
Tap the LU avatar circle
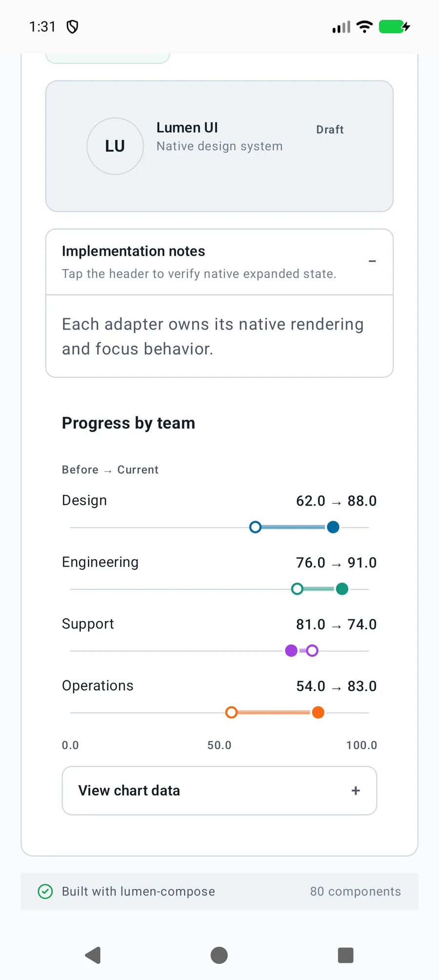[115, 146]
